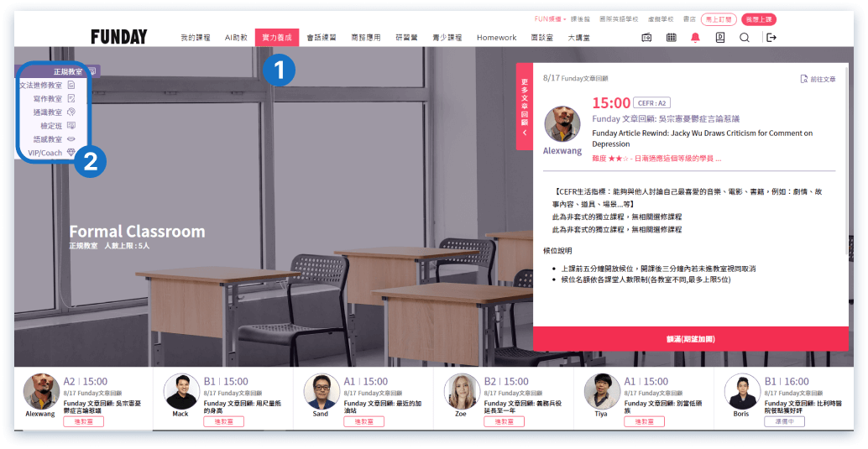Select Zoe's teacher avatar thumbnail
Viewport: 868px width, 449px height.
click(462, 391)
